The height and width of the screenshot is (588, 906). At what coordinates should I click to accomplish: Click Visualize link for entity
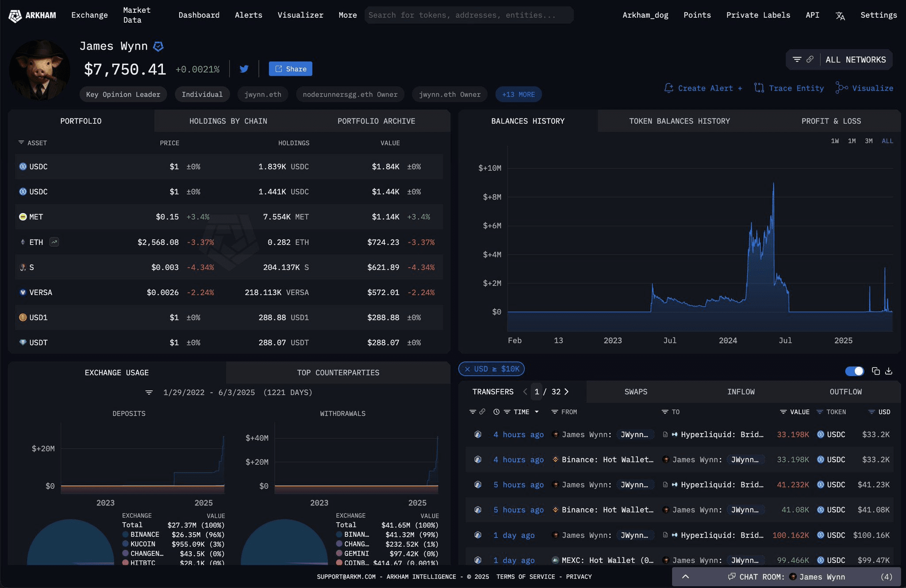pos(864,88)
